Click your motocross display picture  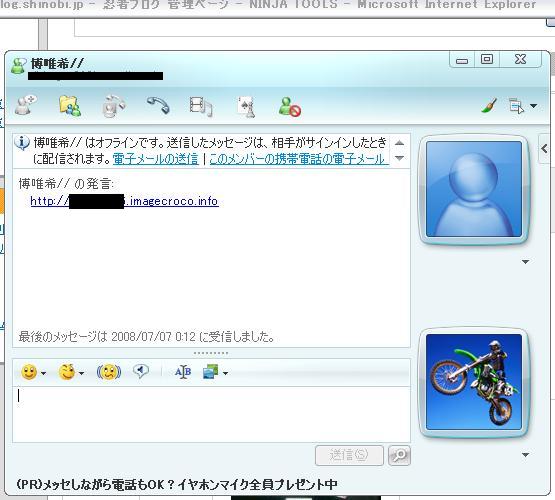pyautogui.click(x=474, y=382)
